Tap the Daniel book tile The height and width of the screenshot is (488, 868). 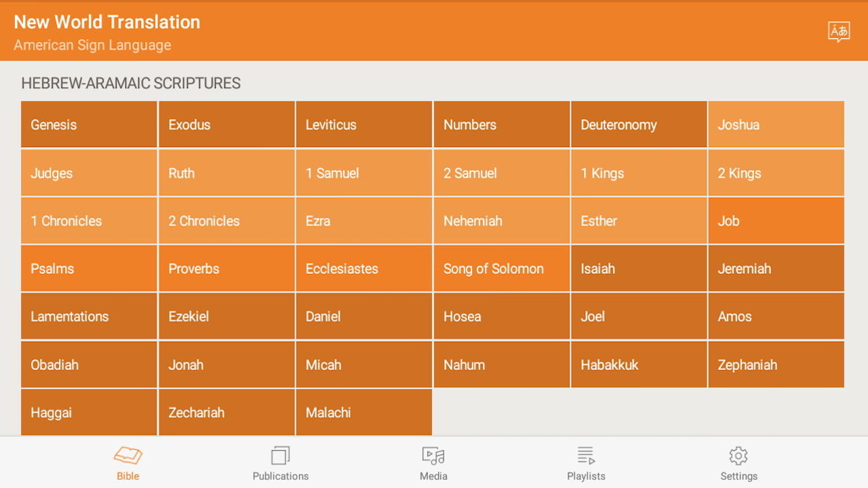(x=363, y=317)
